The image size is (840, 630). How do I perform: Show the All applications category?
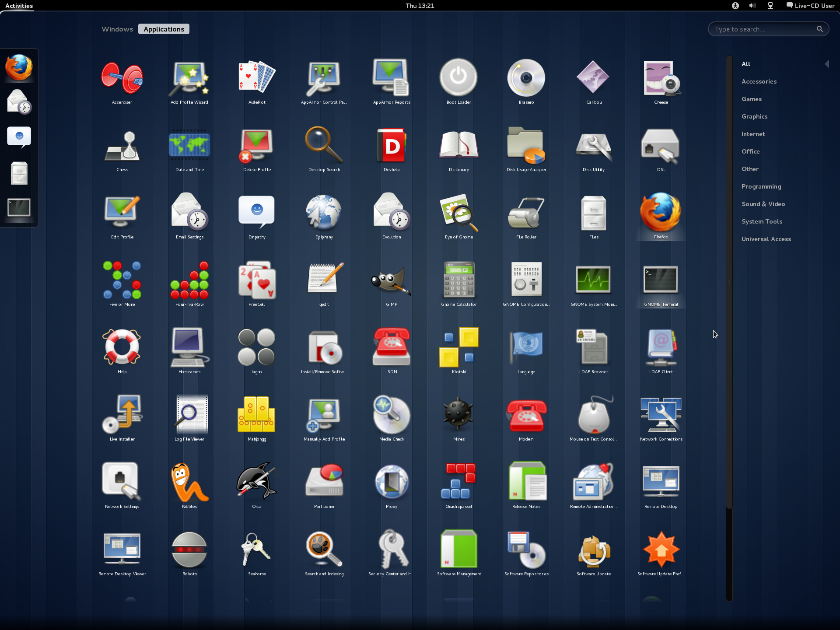tap(746, 64)
